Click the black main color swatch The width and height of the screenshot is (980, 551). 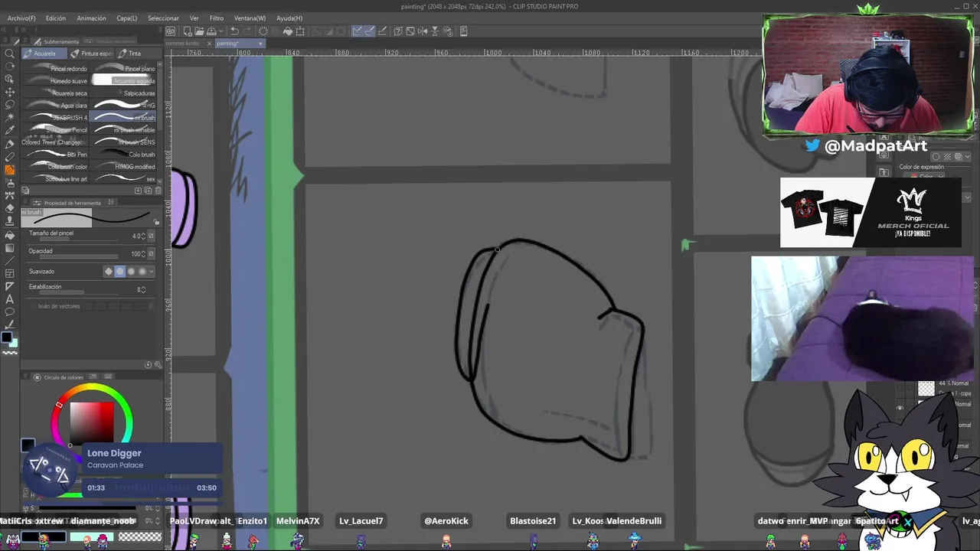tap(7, 337)
